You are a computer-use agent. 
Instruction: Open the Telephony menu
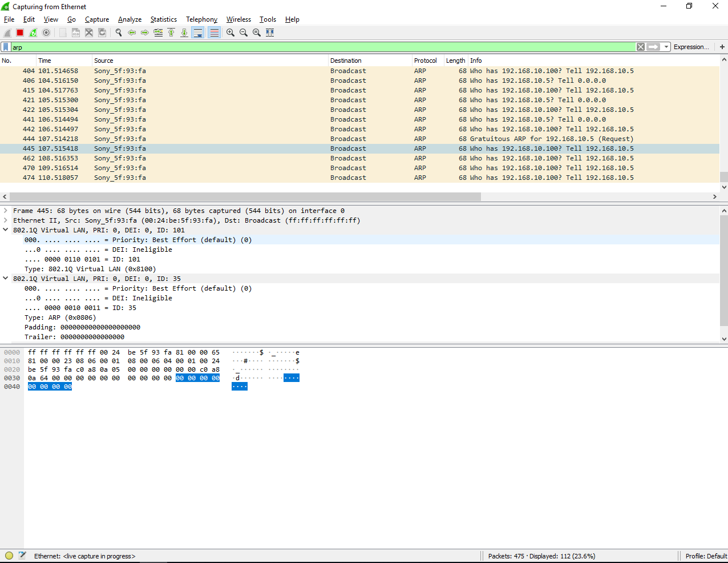pos(202,19)
